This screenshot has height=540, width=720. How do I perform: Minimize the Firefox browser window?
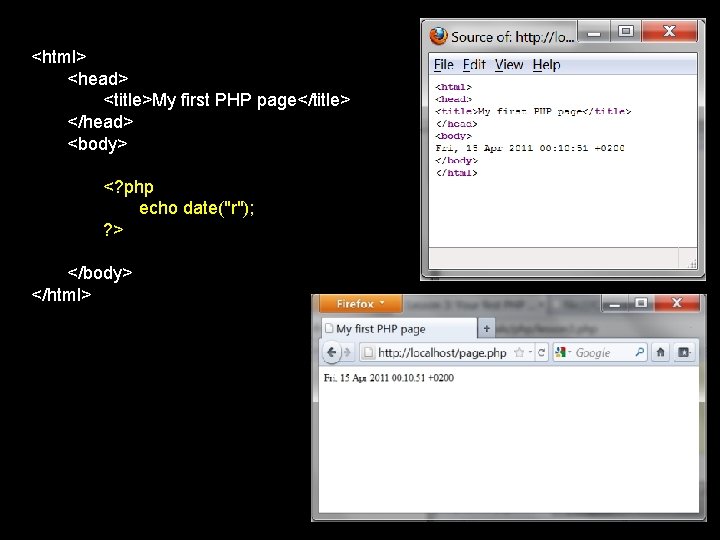coord(615,304)
